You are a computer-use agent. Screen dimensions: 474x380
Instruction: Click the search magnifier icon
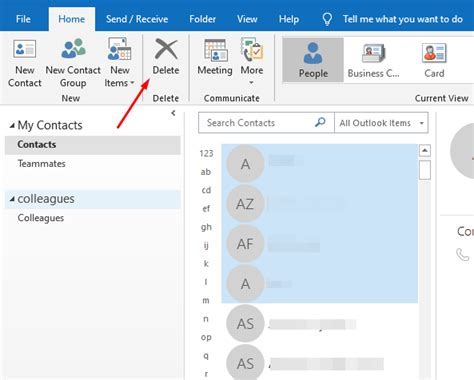pos(320,122)
